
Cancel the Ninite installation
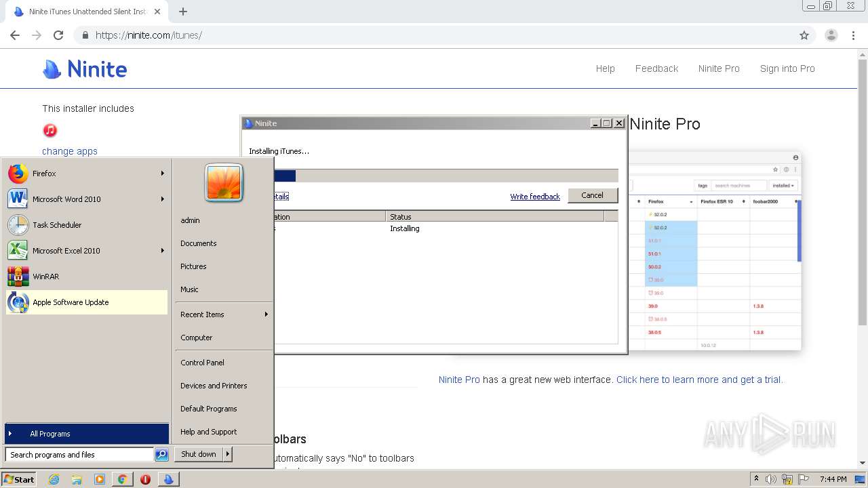tap(592, 195)
